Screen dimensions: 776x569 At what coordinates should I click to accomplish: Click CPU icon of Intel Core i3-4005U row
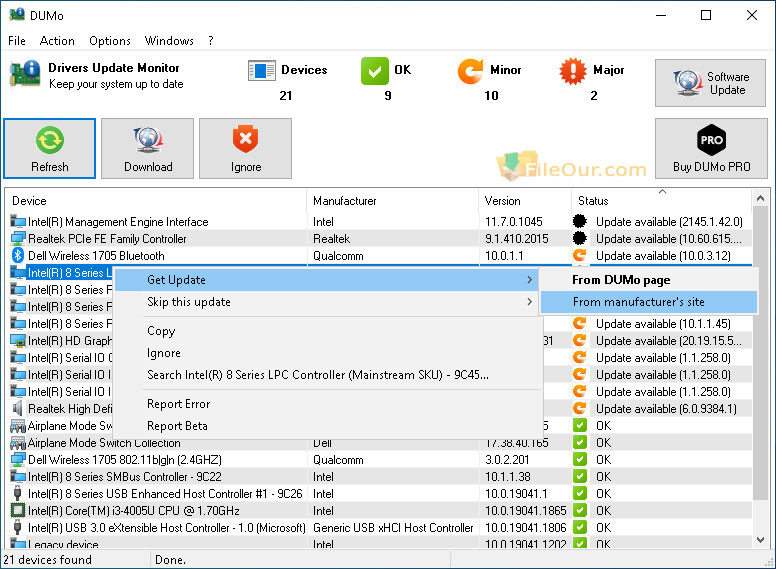(x=18, y=511)
